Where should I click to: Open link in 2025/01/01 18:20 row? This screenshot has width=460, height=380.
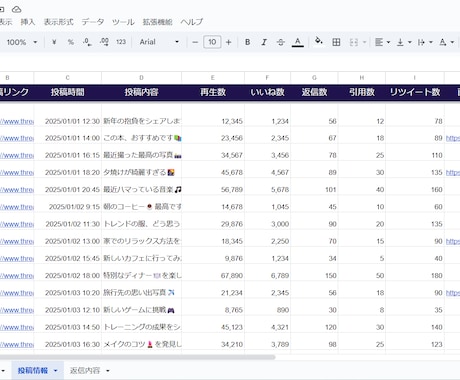point(17,173)
